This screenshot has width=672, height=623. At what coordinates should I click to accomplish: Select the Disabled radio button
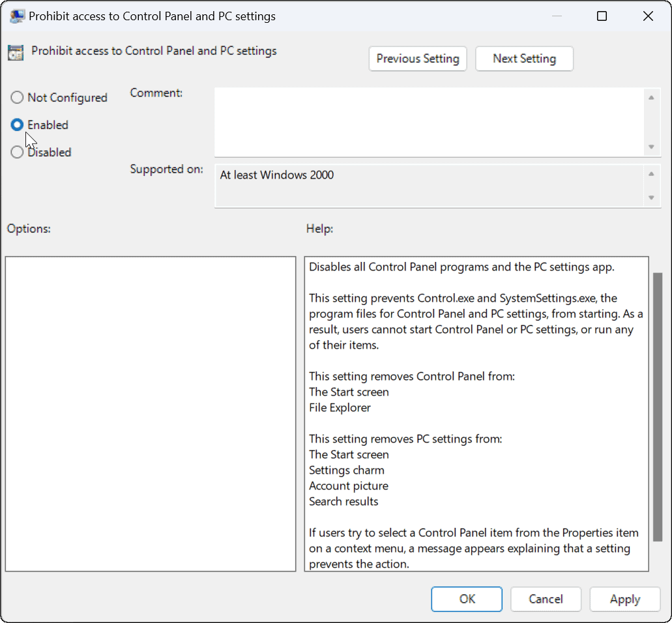pos(17,152)
